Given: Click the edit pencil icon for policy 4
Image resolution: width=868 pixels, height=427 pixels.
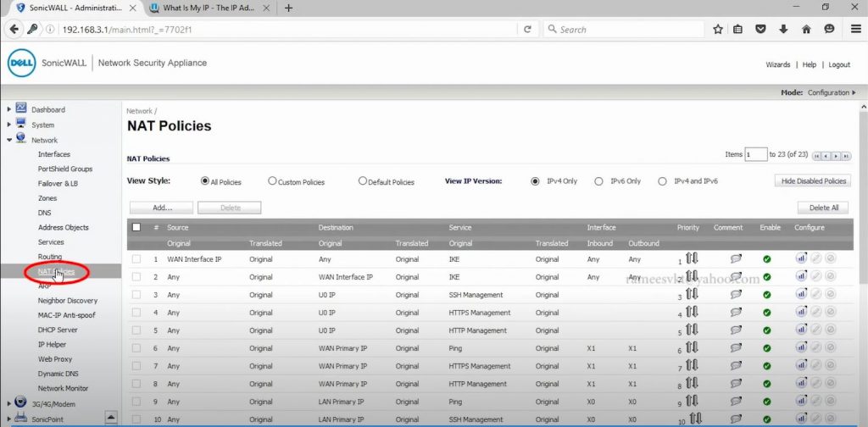Looking at the screenshot, I should point(816,312).
